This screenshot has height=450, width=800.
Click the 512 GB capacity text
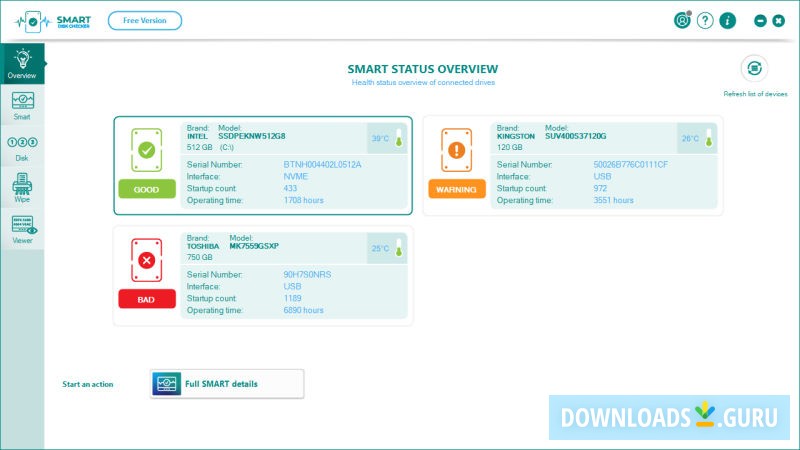[x=199, y=147]
